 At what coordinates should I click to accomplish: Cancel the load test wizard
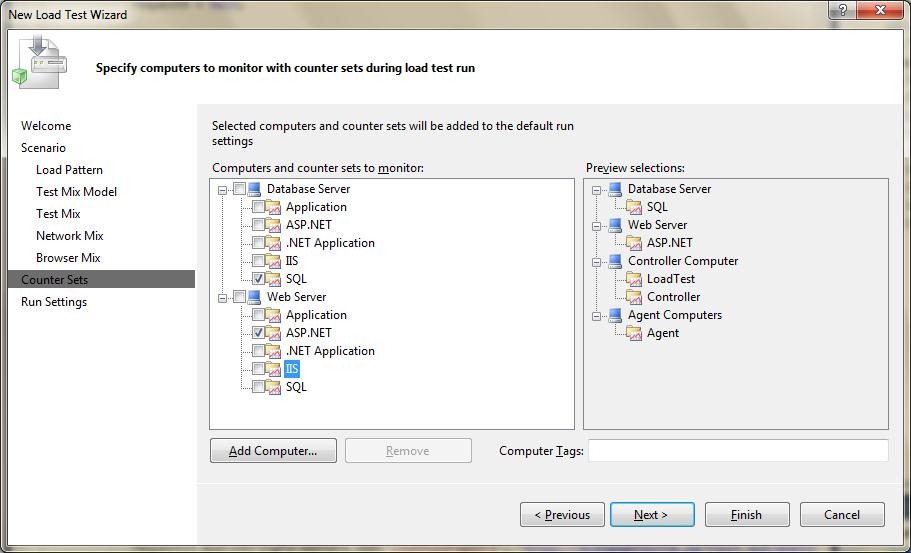click(842, 515)
